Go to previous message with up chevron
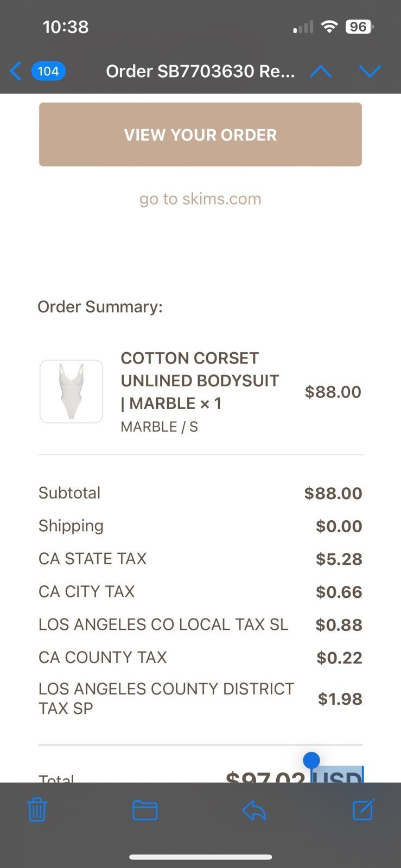This screenshot has width=401, height=868. tap(321, 72)
